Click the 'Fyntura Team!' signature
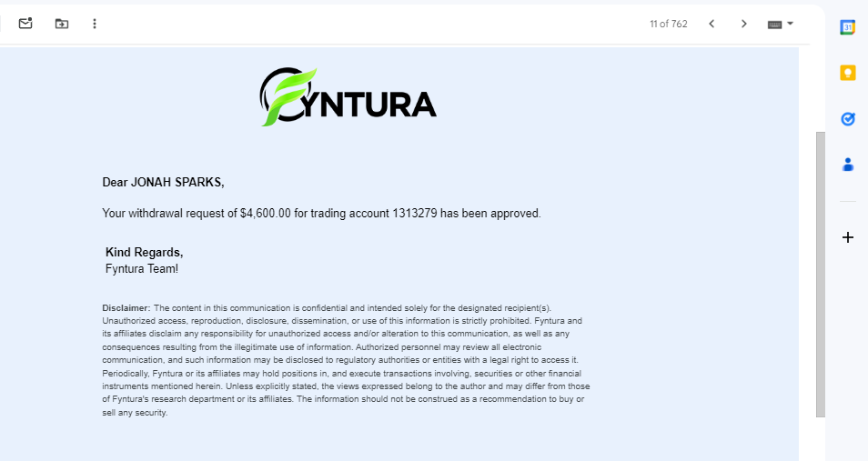This screenshot has height=461, width=868. pos(142,269)
